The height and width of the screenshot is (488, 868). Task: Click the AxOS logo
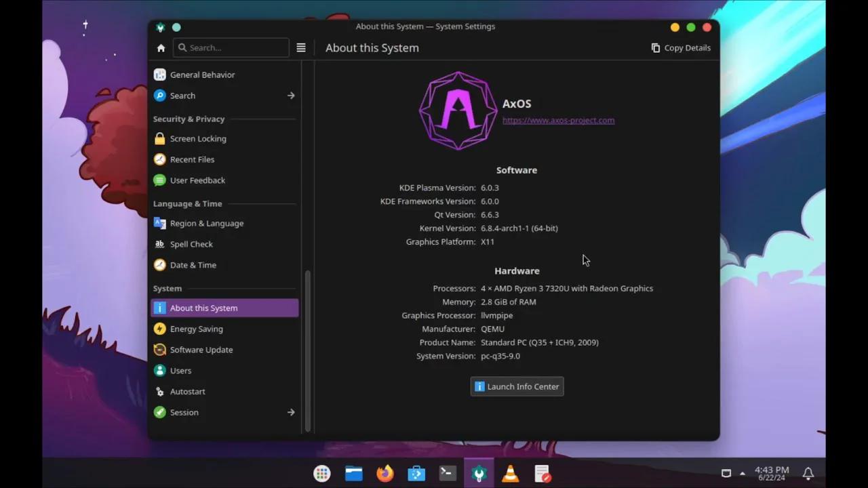pos(458,110)
